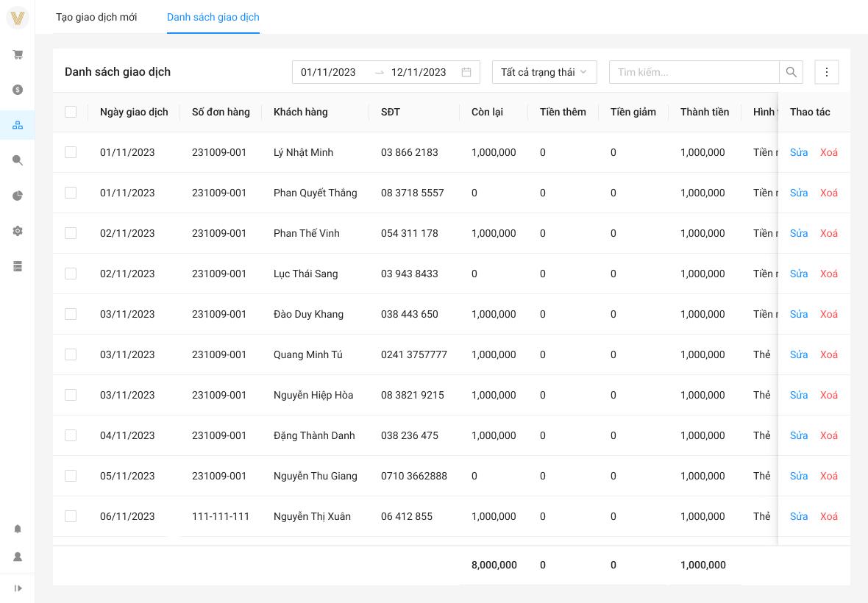The width and height of the screenshot is (868, 603).
Task: Click the magnifier icon in the sidebar
Action: [x=18, y=160]
